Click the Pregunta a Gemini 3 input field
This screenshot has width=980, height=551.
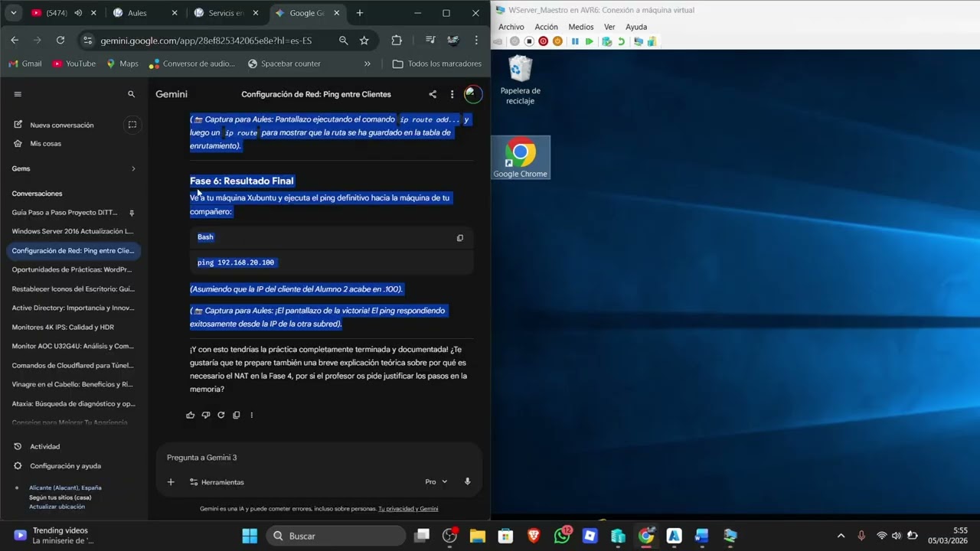pos(318,458)
